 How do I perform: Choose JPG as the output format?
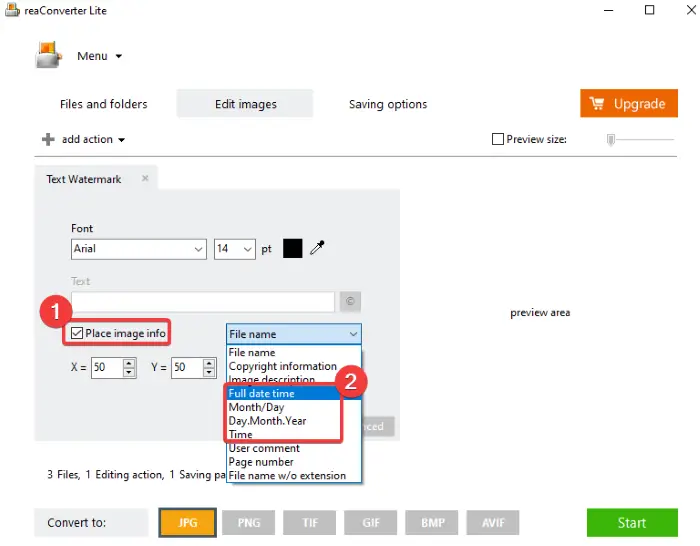coord(188,522)
